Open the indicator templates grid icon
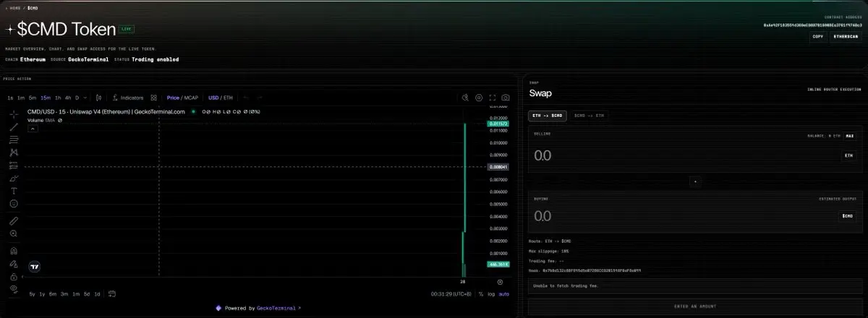The image size is (868, 318). point(153,98)
